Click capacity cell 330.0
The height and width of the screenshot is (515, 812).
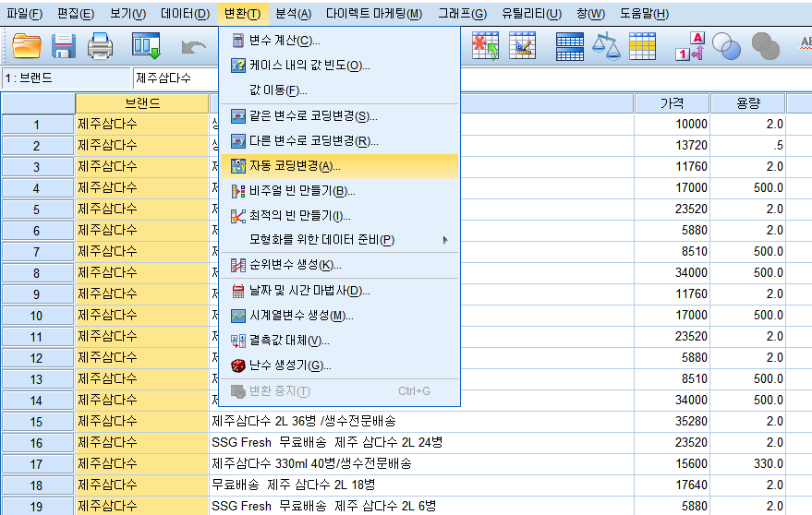(x=747, y=463)
